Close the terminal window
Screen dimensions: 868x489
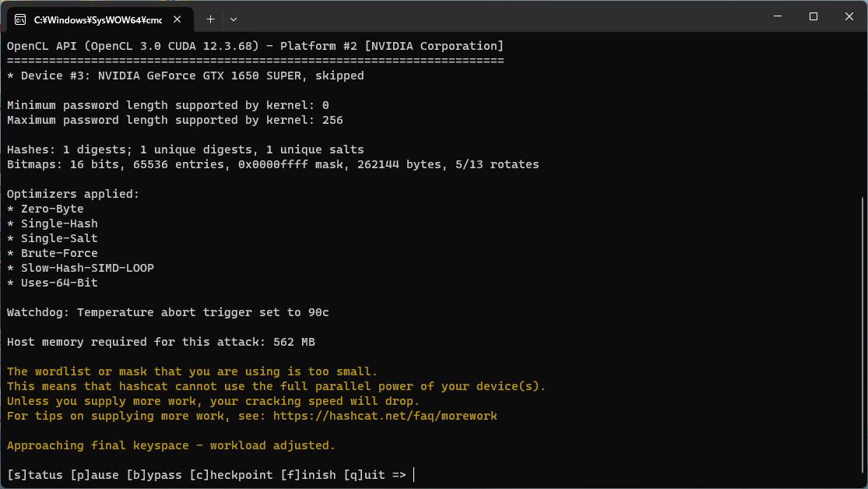click(849, 16)
